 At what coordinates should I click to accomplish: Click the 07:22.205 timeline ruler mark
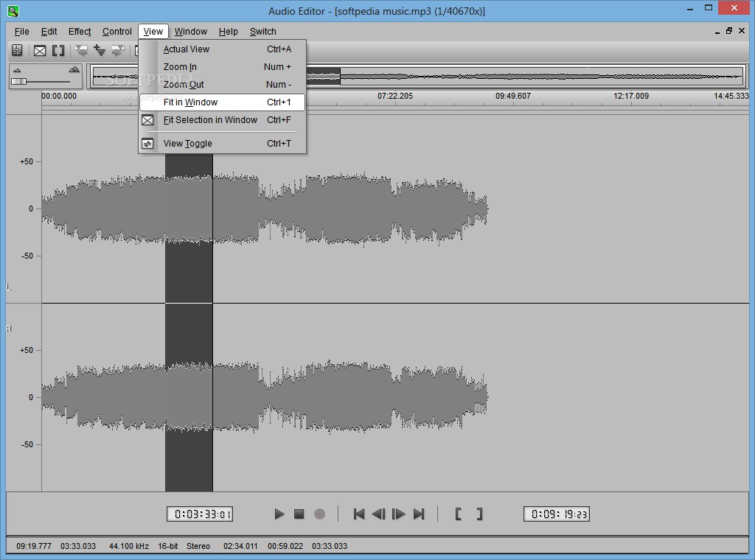tap(395, 97)
